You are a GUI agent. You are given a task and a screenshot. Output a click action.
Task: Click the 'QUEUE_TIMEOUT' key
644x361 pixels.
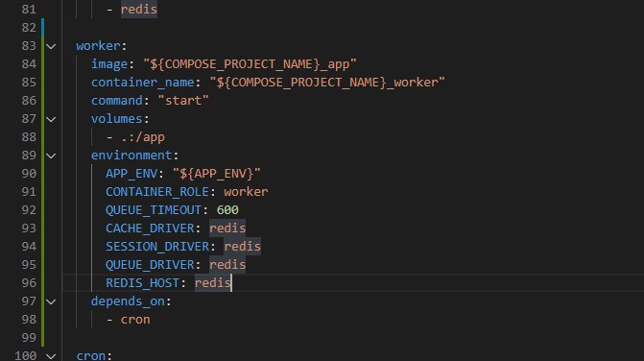click(x=154, y=210)
